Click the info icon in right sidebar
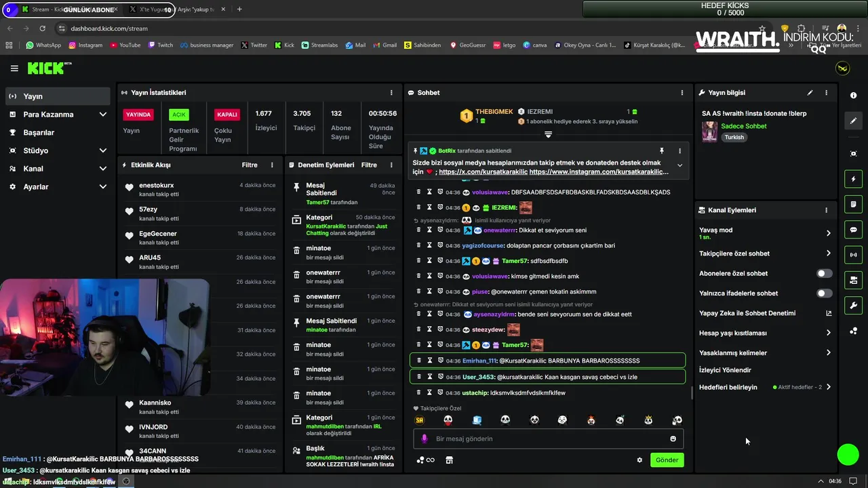This screenshot has width=868, height=488. coord(854,96)
